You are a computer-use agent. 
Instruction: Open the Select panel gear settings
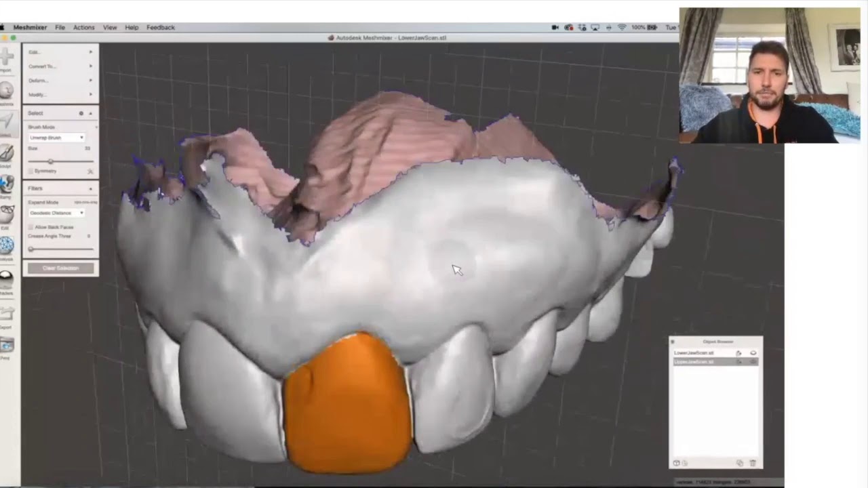(x=81, y=113)
